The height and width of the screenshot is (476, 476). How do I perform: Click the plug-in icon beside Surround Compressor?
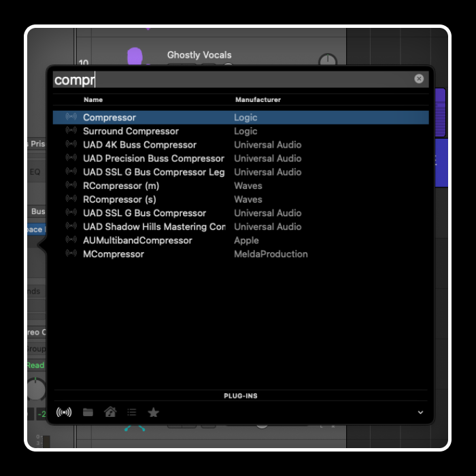pos(71,131)
